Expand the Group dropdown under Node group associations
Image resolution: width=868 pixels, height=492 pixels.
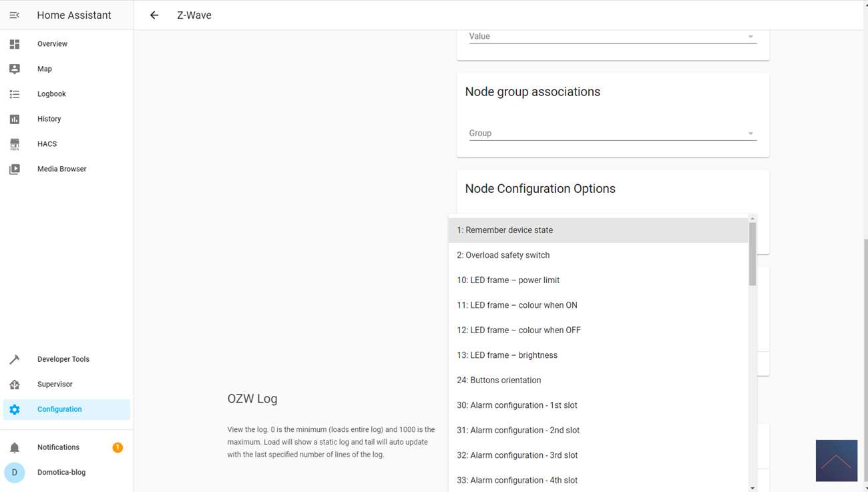[x=612, y=134]
